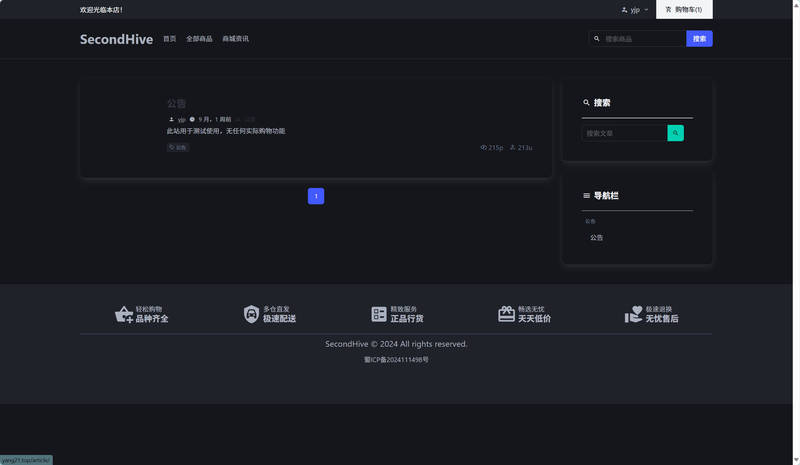Click the 无忧售后 heart-hand icon
This screenshot has height=465, width=800.
click(x=633, y=314)
